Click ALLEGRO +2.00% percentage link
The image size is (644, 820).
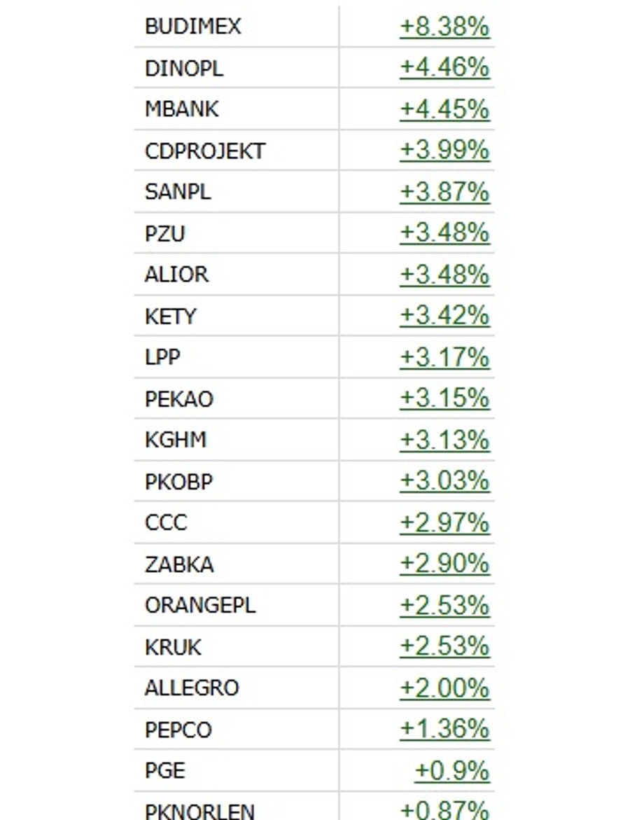[444, 688]
